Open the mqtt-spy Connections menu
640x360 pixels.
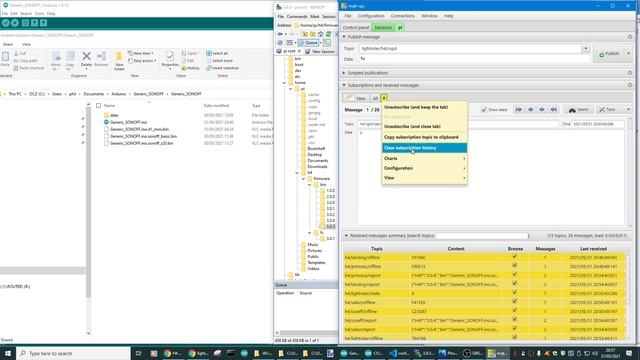[x=402, y=16]
